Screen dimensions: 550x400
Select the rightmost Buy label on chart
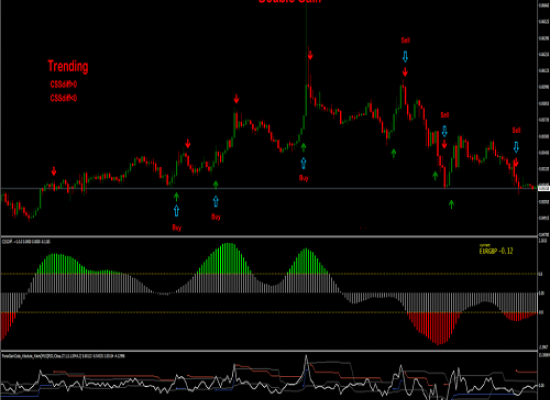click(303, 178)
